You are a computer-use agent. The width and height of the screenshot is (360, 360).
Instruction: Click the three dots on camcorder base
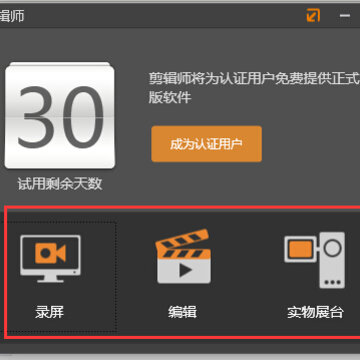click(332, 282)
